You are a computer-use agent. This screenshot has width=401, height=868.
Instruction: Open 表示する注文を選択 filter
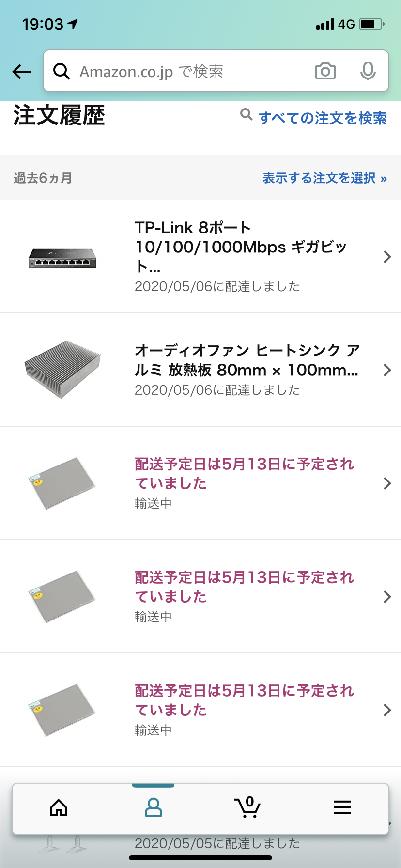point(324,178)
